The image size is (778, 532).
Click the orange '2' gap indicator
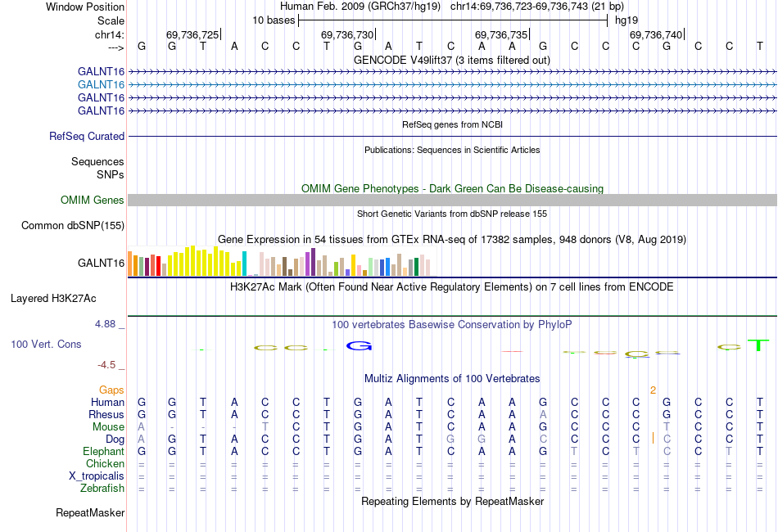[653, 390]
